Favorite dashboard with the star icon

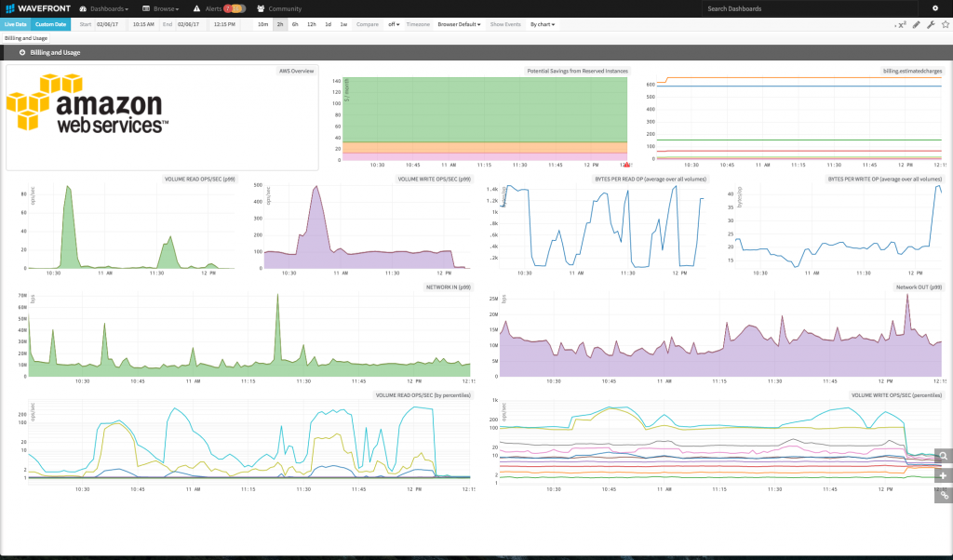944,24
